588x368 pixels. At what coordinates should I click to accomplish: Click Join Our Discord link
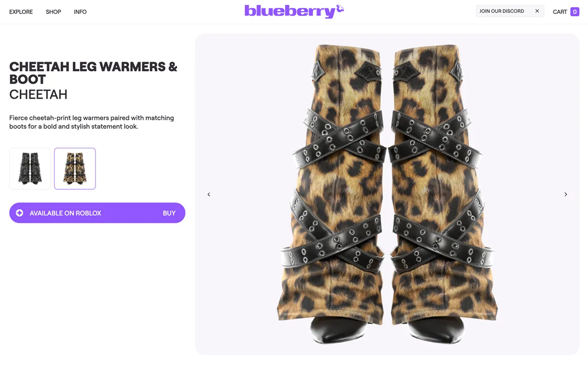click(x=502, y=11)
